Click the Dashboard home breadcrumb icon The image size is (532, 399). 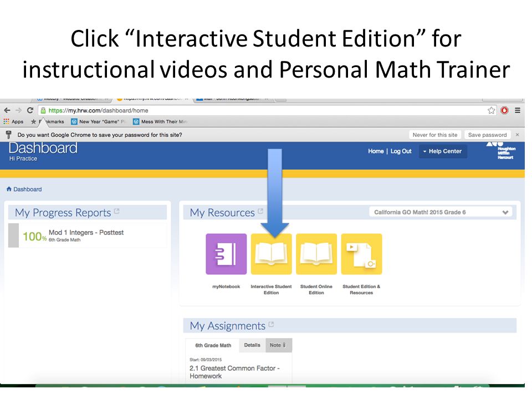[x=9, y=189]
